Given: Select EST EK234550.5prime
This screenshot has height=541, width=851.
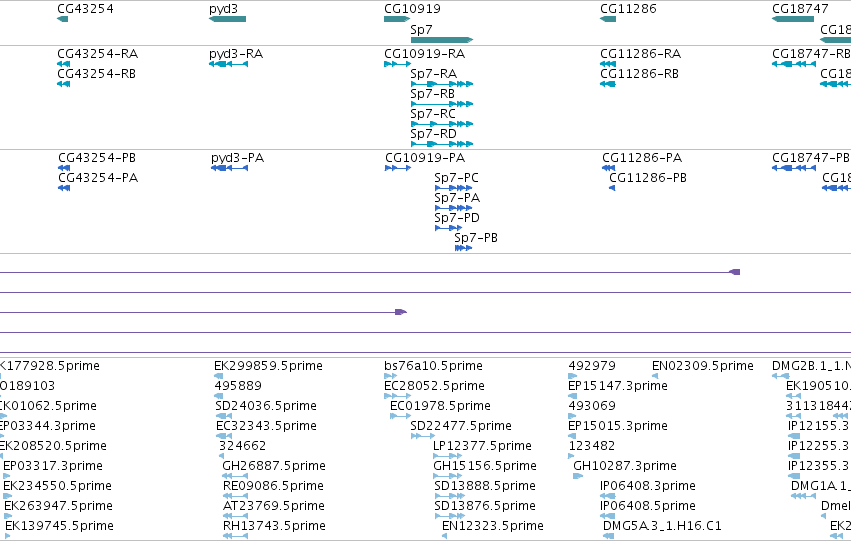Looking at the screenshot, I should point(58,487).
